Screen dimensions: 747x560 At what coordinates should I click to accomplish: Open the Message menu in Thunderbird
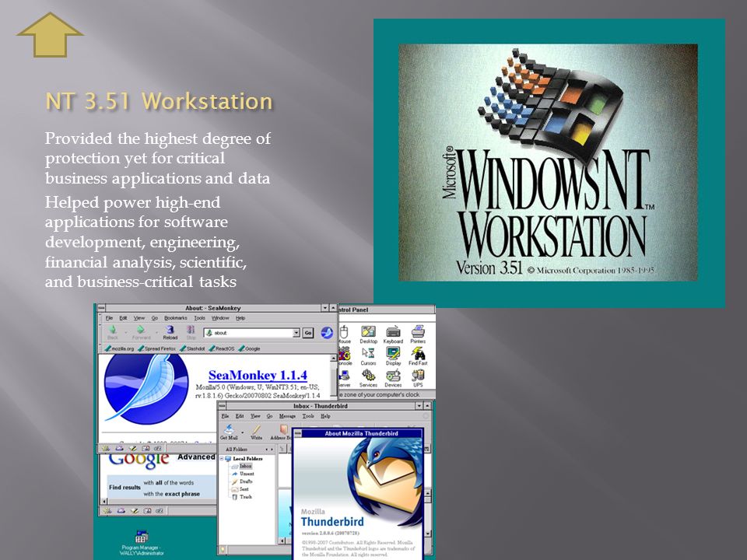287,415
